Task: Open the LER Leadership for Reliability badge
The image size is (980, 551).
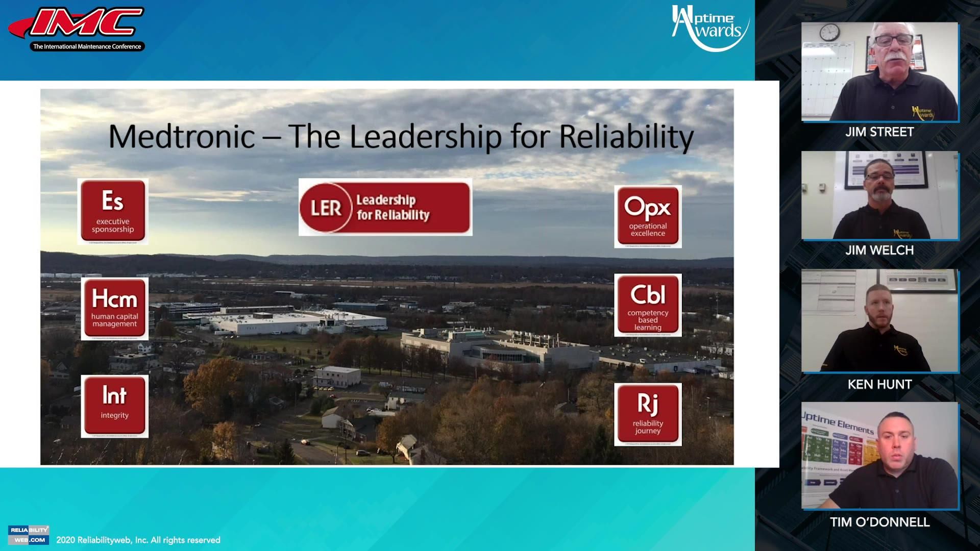Action: pos(385,207)
